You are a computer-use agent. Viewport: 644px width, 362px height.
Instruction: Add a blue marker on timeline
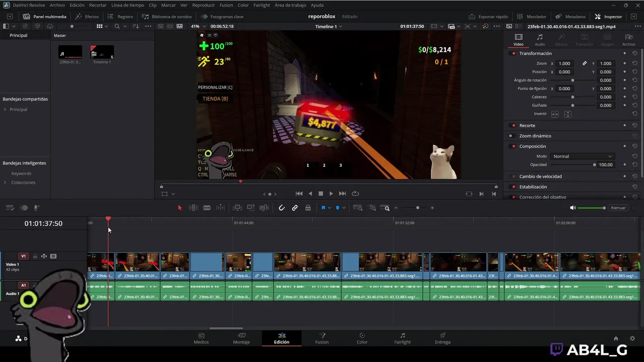click(x=338, y=208)
